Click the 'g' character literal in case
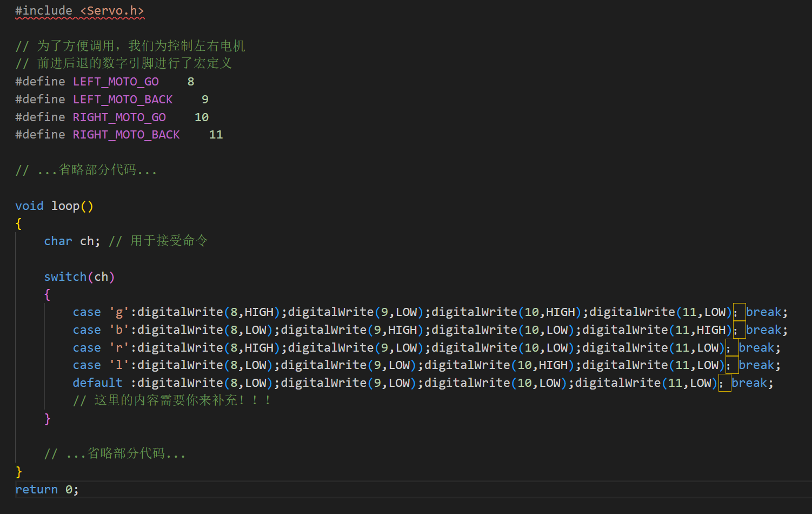 click(119, 312)
